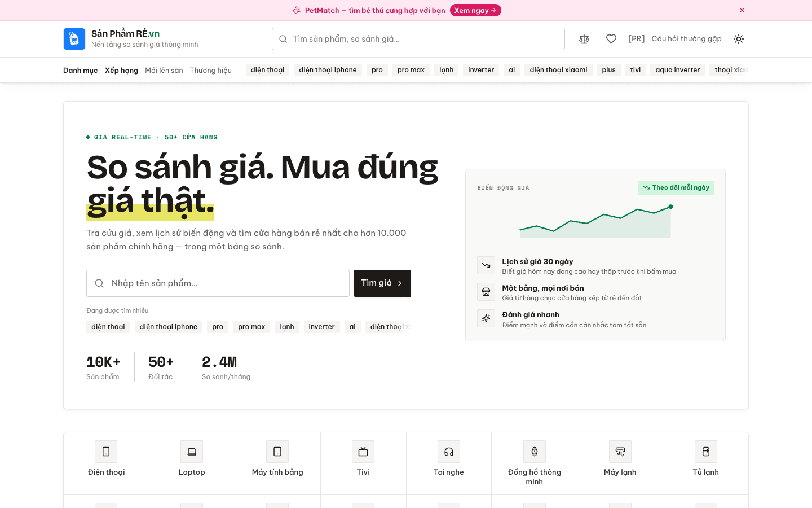Click the price trend chart
812x508 pixels.
[595, 221]
